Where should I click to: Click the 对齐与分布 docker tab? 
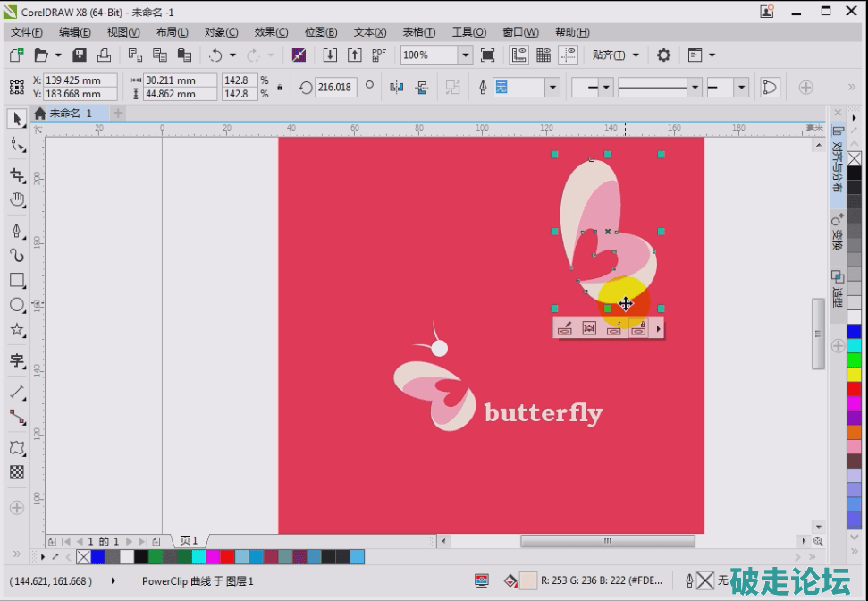(x=838, y=163)
